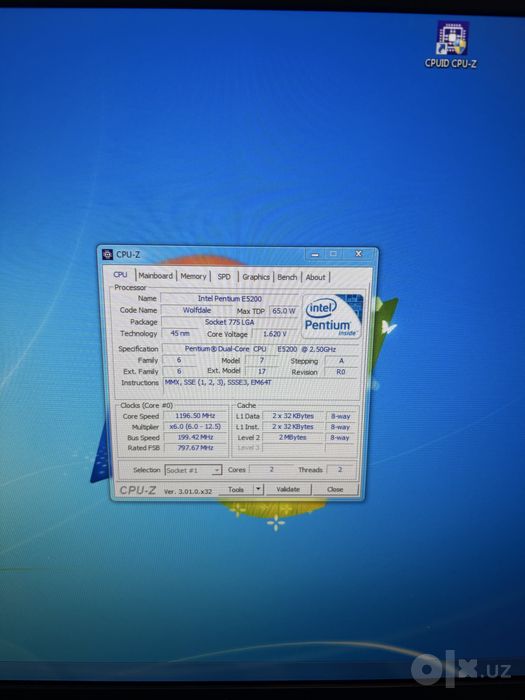Switch to the Mainboard tab

coord(155,276)
